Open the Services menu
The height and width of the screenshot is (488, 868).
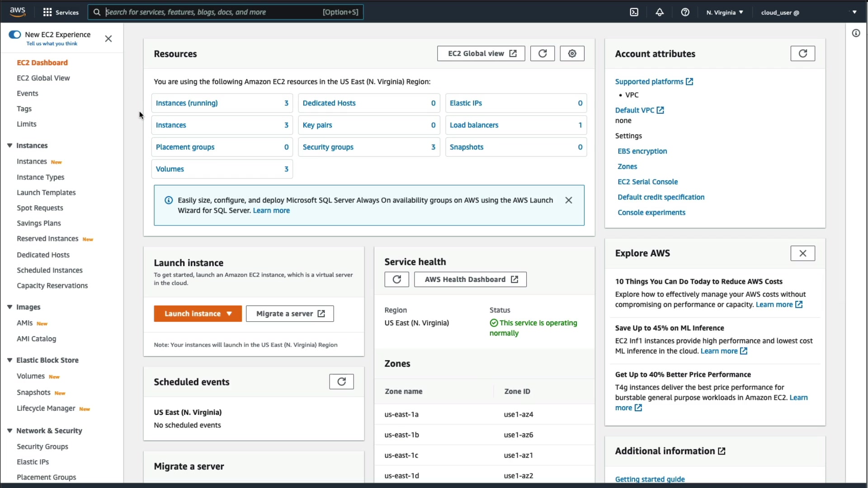point(61,12)
